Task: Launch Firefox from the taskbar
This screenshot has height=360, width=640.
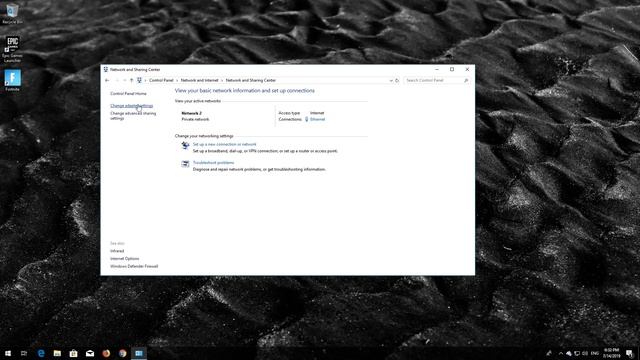Action: 106,353
